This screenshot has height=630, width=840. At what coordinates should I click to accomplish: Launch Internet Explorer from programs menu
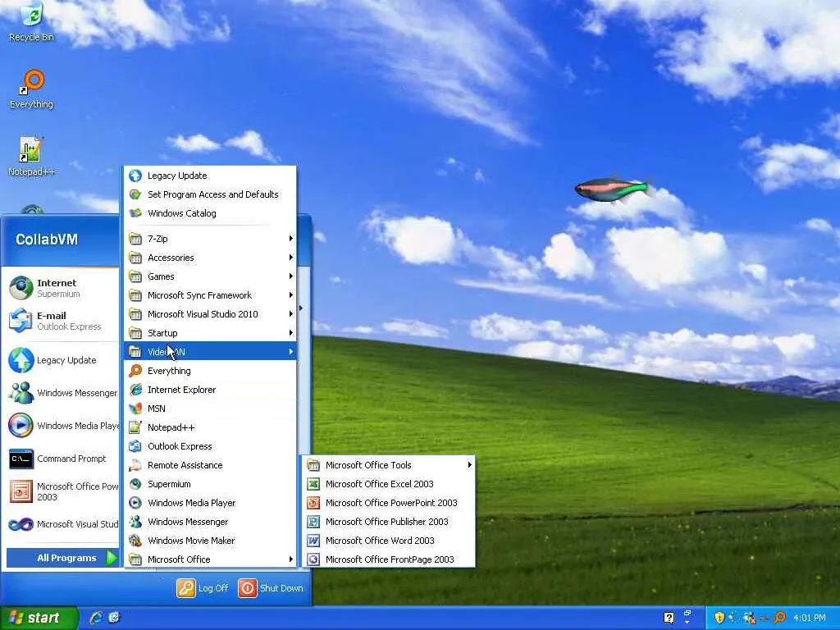(210, 390)
